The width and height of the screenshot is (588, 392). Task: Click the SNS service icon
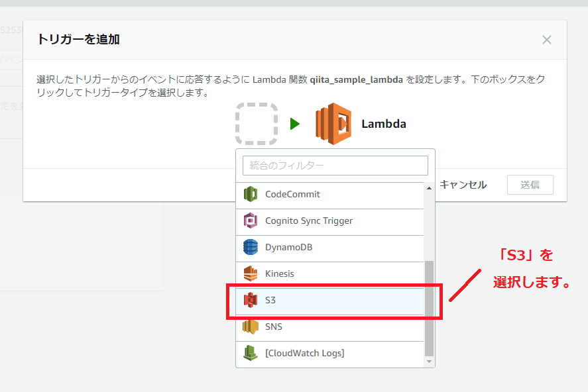tap(249, 326)
